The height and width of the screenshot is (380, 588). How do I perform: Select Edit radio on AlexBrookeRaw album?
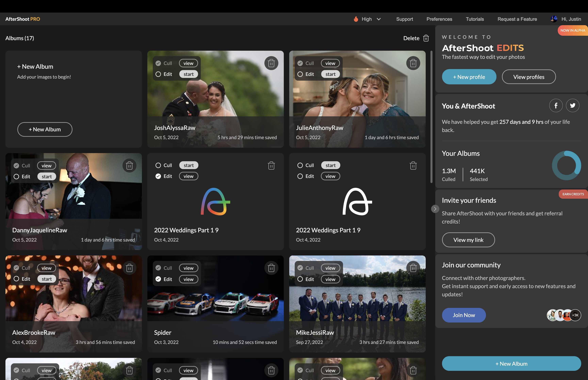[x=16, y=279]
